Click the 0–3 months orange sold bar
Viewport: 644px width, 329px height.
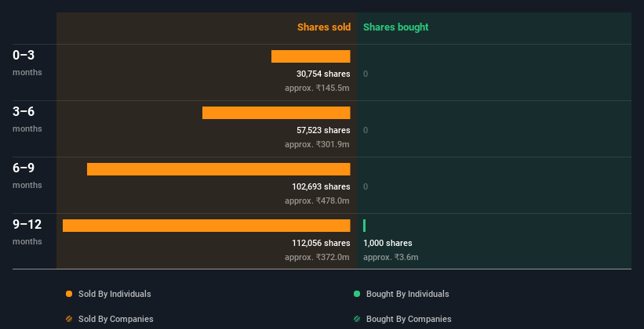(311, 56)
